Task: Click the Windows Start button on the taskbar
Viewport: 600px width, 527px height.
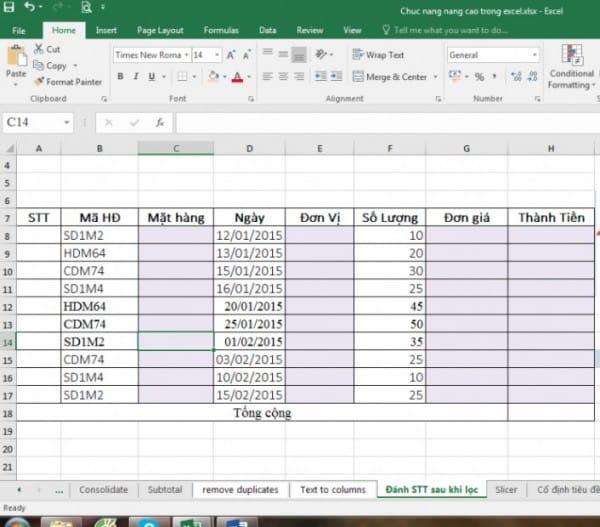Action: point(16,522)
